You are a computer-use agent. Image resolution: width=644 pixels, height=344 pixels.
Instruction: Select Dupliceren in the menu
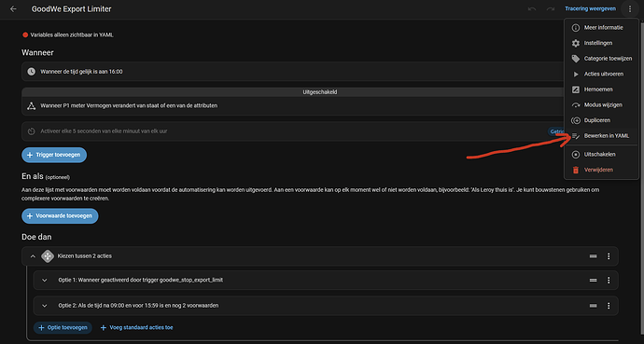601,120
